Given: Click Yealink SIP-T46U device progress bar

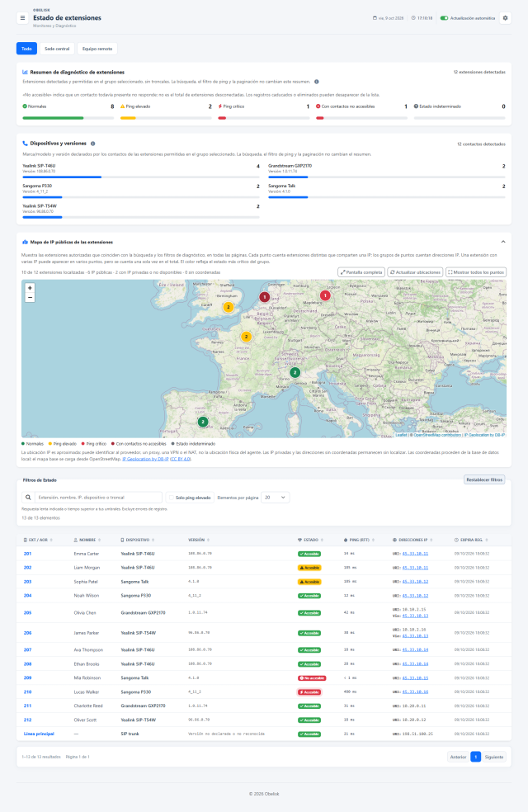Looking at the screenshot, I should point(141,177).
